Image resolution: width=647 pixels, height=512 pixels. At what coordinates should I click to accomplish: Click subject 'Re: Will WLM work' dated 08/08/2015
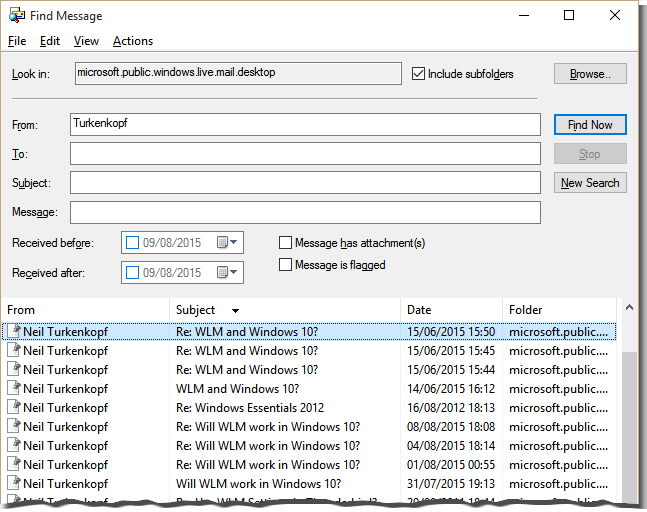[268, 427]
